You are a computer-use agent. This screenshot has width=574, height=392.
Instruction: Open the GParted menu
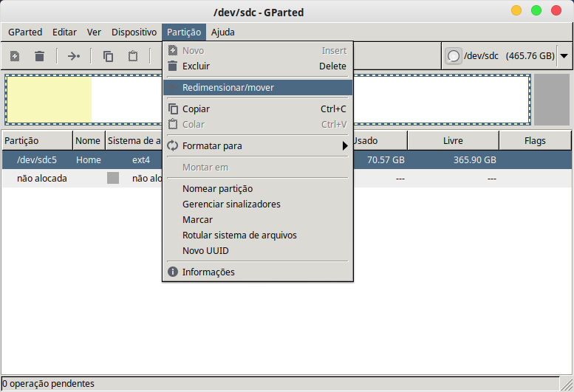click(x=25, y=32)
